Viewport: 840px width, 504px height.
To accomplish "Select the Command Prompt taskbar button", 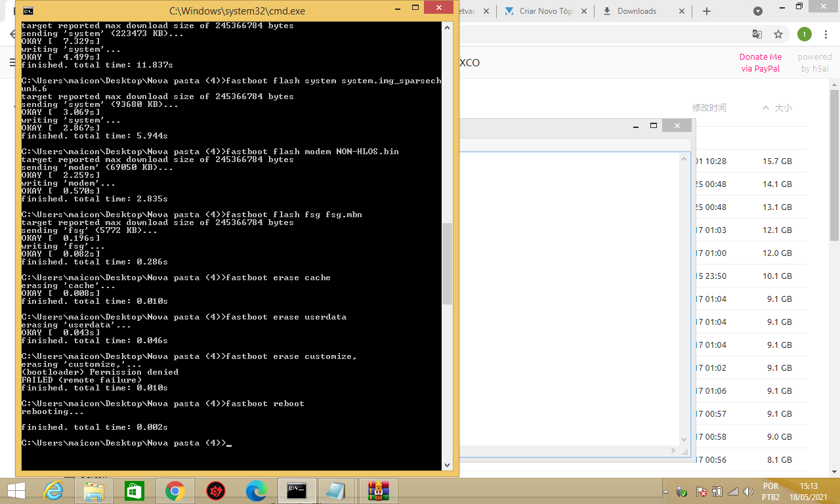I will [297, 491].
